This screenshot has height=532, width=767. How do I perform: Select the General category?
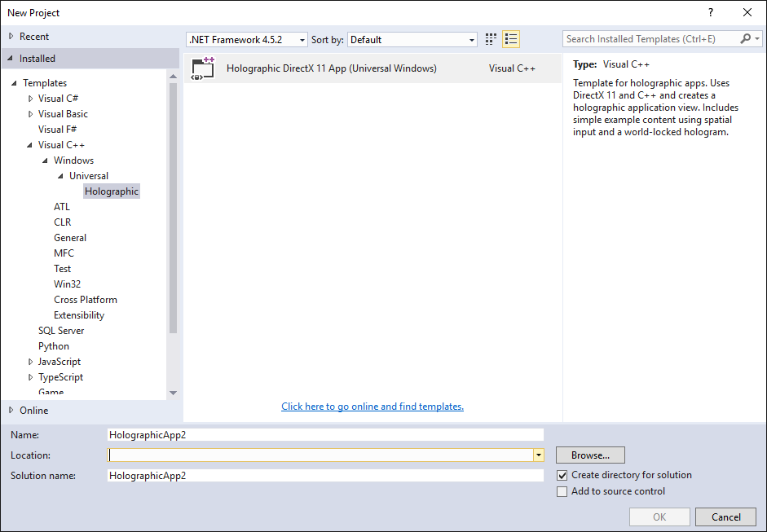pyautogui.click(x=70, y=238)
